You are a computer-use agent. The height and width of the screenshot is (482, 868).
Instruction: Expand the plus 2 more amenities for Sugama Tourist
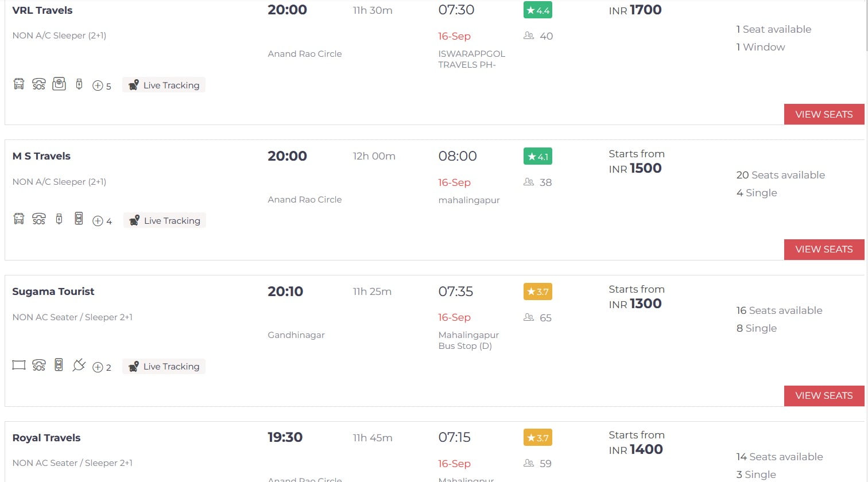click(102, 367)
